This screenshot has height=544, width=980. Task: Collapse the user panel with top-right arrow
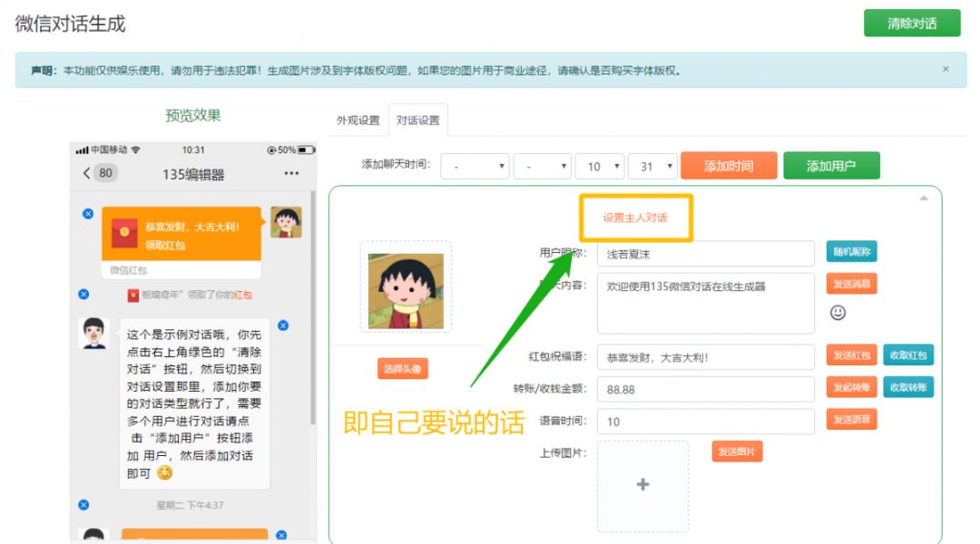(924, 198)
